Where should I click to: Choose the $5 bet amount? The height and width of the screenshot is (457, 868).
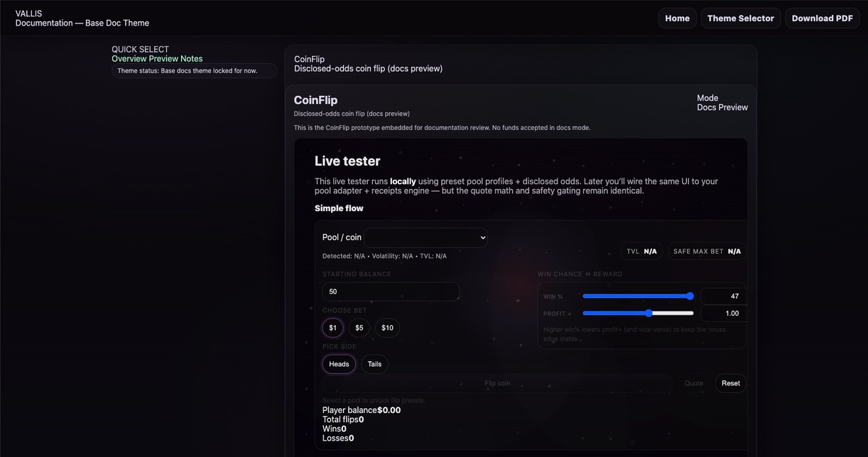(x=359, y=328)
